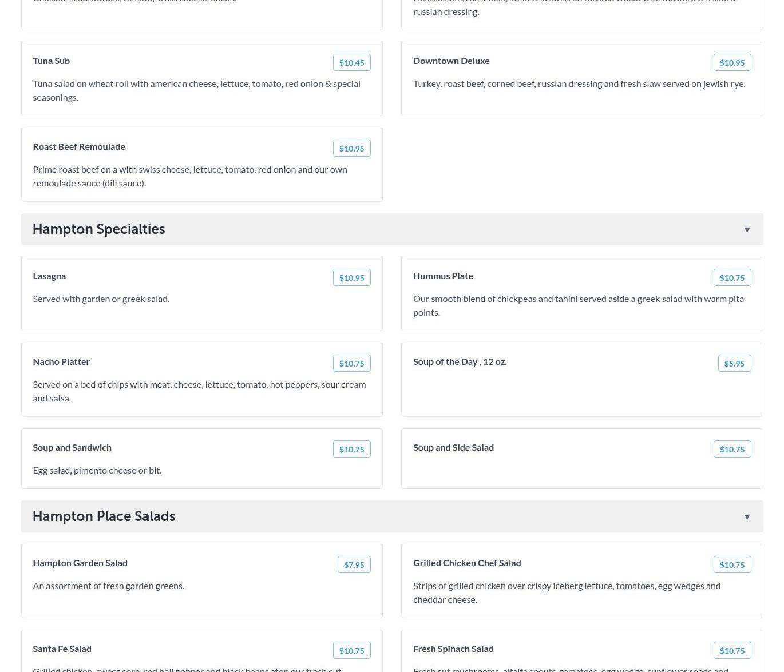Click the Soup and Sandwich price button
This screenshot has height=672, width=784.
tap(351, 450)
